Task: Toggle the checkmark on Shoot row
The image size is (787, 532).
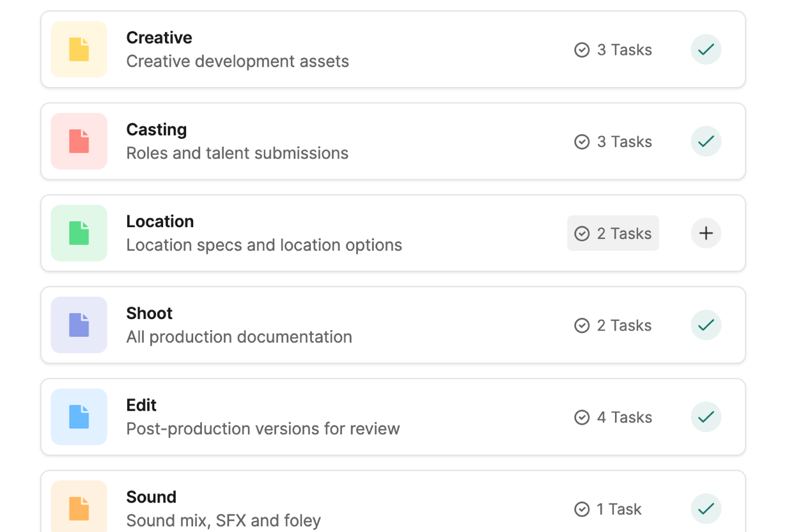Action: [706, 325]
